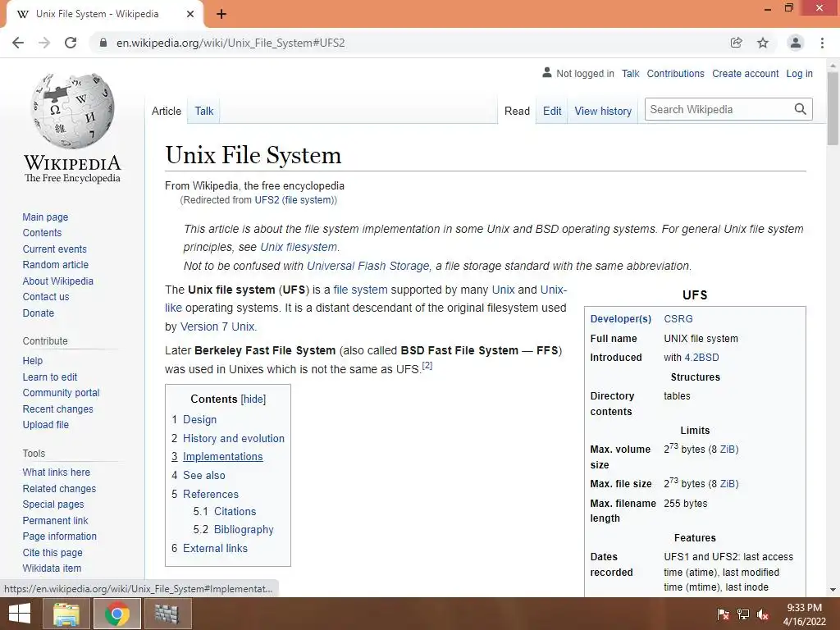Click the Log in link
The width and height of the screenshot is (840, 630).
coord(799,73)
